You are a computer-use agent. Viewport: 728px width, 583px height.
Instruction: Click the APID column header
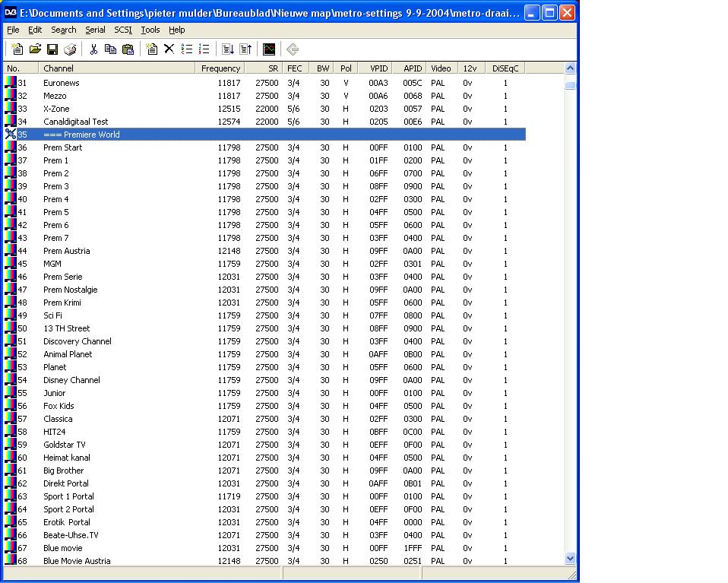[x=410, y=68]
